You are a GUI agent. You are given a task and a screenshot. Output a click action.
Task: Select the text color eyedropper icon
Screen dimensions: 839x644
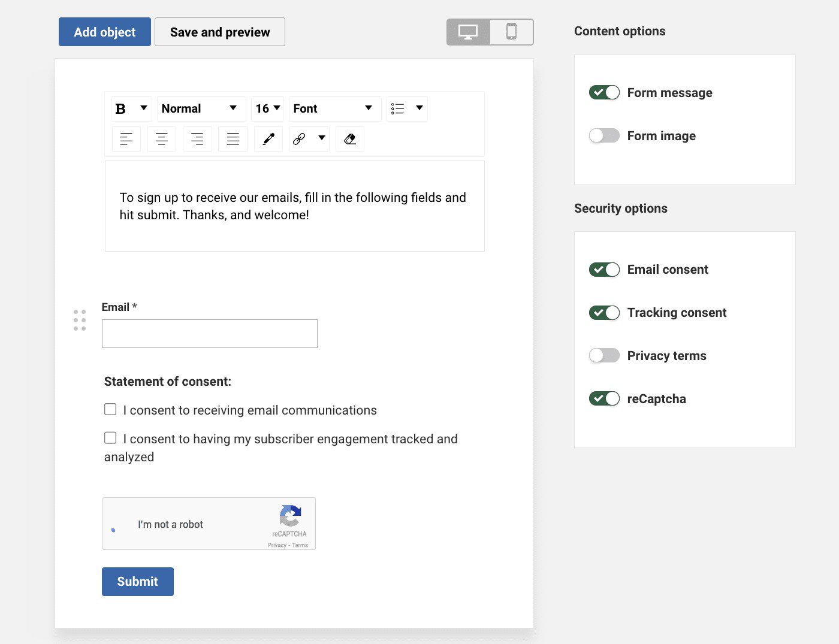268,139
